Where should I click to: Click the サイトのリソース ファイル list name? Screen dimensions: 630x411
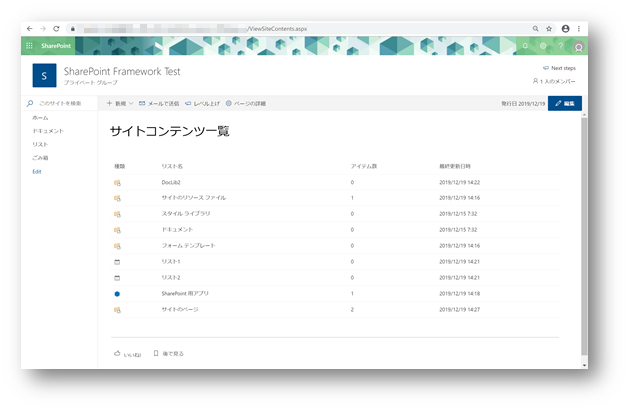(194, 198)
